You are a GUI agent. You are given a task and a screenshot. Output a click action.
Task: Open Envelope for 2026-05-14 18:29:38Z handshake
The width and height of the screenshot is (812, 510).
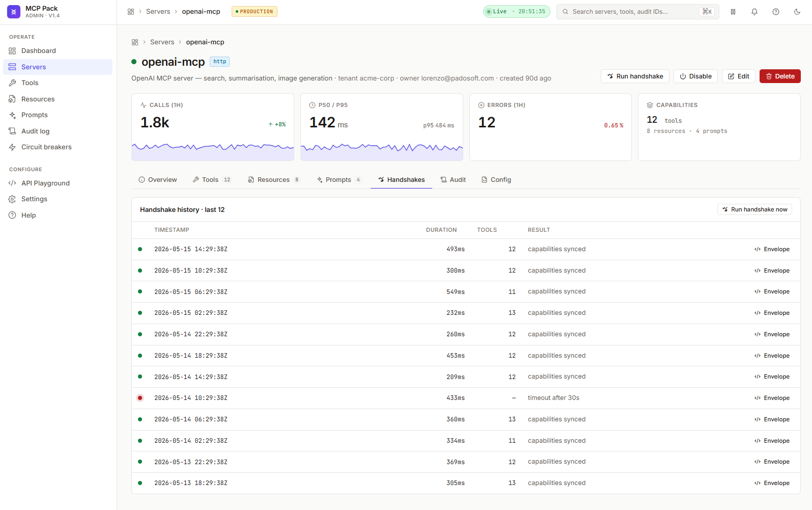coord(772,356)
